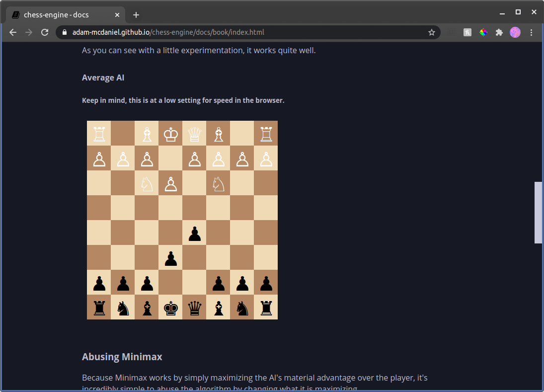This screenshot has height=392, width=544.
Task: Select the white pawn below the top-right rook
Action: [x=266, y=158]
